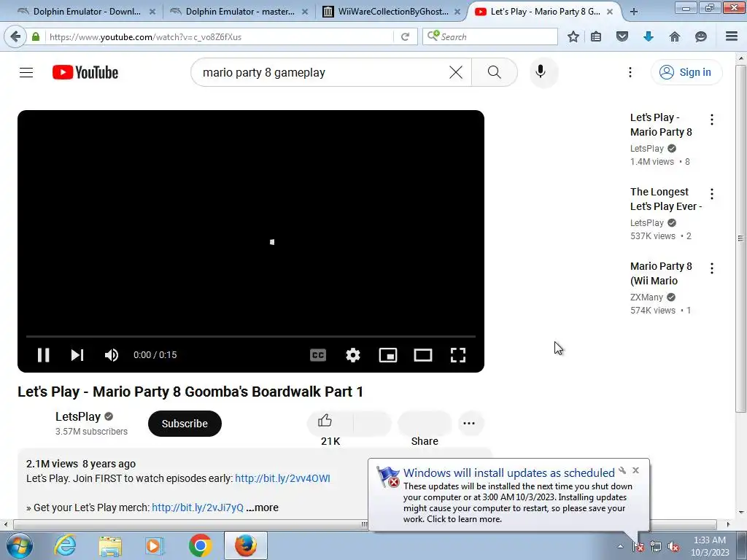The image size is (747, 560).
Task: Open Windows update notification options wrench
Action: (622, 470)
